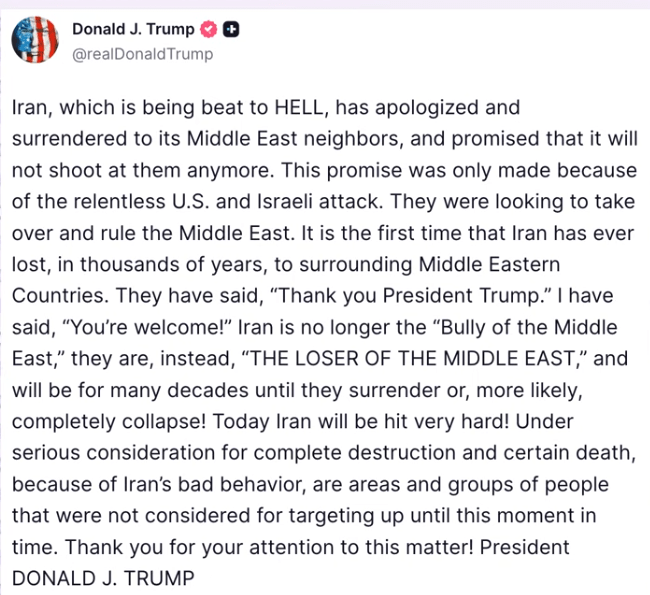Click the @realDonaldTrump handle
Image resolution: width=650 pixels, height=595 pixels.
[x=142, y=54]
